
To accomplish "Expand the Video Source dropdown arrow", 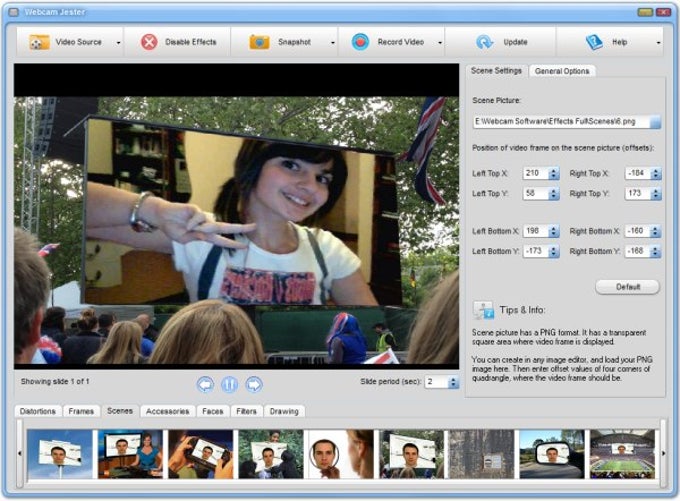I will pos(118,43).
